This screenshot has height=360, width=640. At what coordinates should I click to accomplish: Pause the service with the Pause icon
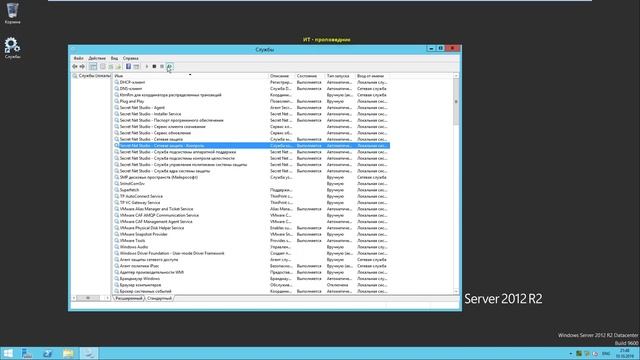pos(162,67)
